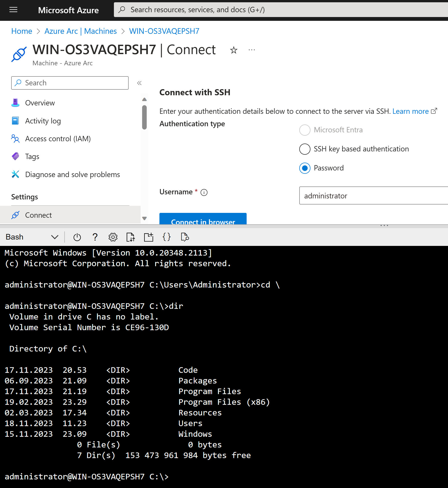Open the more options ellipsis by title

tap(252, 50)
